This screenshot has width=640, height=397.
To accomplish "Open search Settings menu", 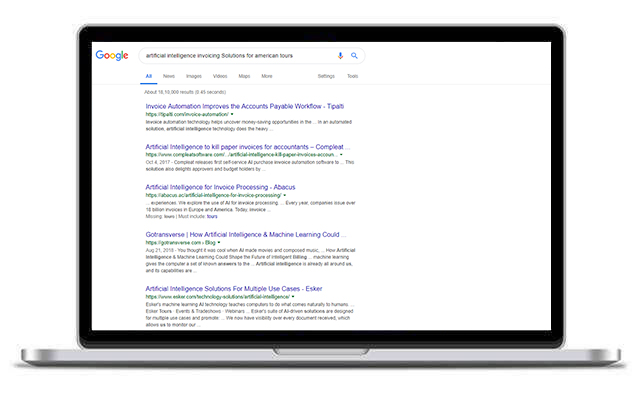I will 326,76.
